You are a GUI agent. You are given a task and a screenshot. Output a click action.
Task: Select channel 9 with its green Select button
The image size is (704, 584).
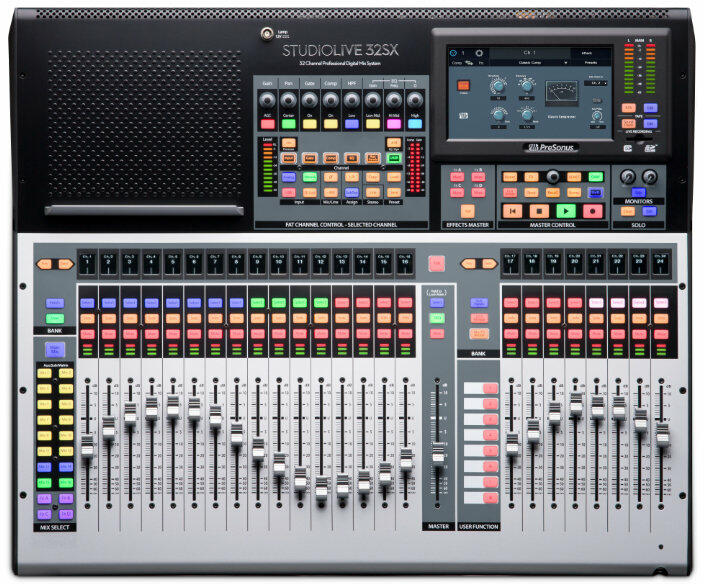tap(257, 303)
